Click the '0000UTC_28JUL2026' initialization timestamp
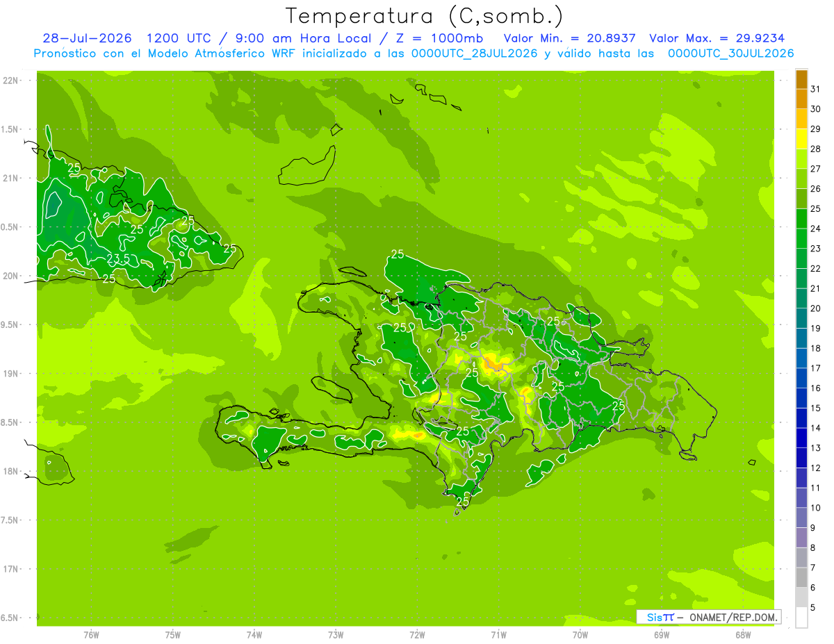This screenshot has width=834, height=644. (x=474, y=53)
